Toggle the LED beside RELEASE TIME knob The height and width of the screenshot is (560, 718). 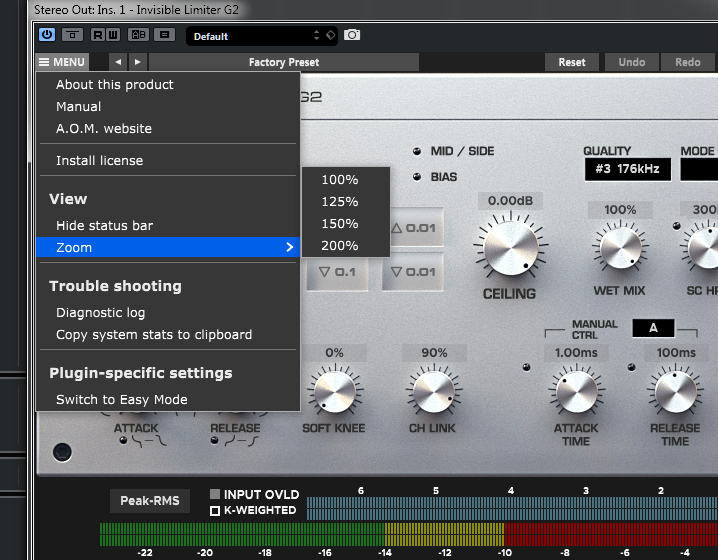631,367
